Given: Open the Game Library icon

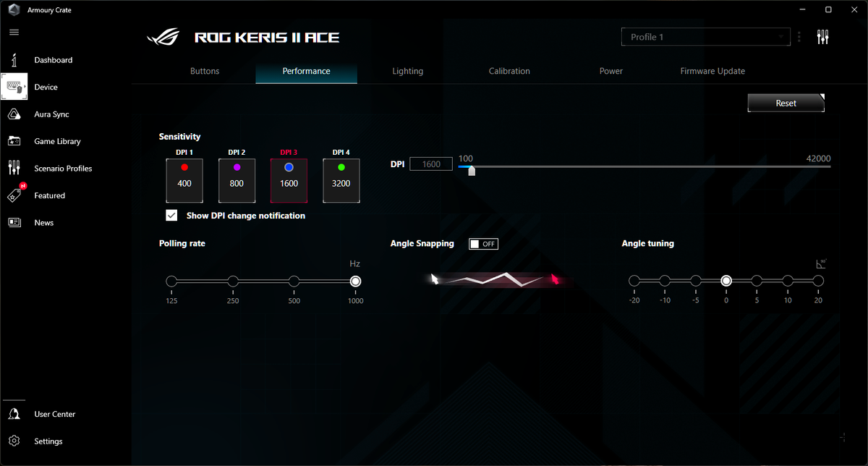Looking at the screenshot, I should tap(14, 141).
